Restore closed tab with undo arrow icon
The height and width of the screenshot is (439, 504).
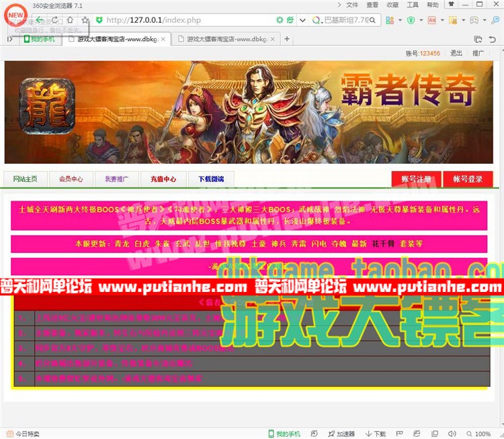[492, 40]
